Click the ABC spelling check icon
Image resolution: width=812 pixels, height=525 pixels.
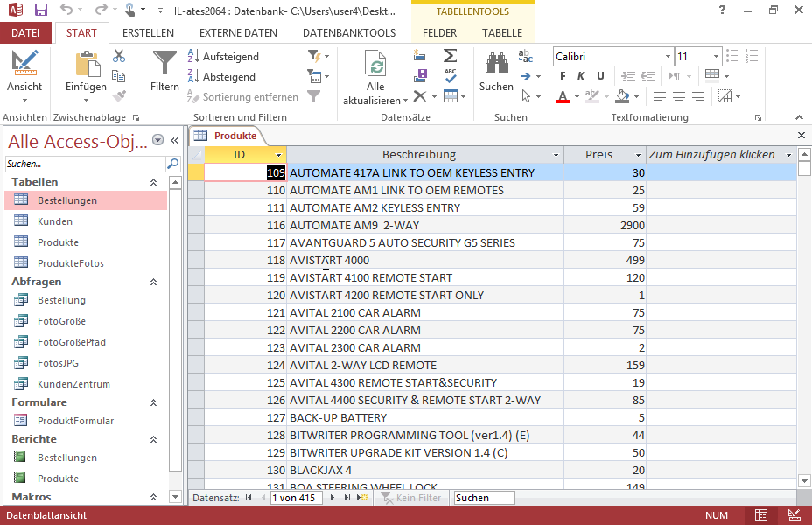(x=450, y=75)
